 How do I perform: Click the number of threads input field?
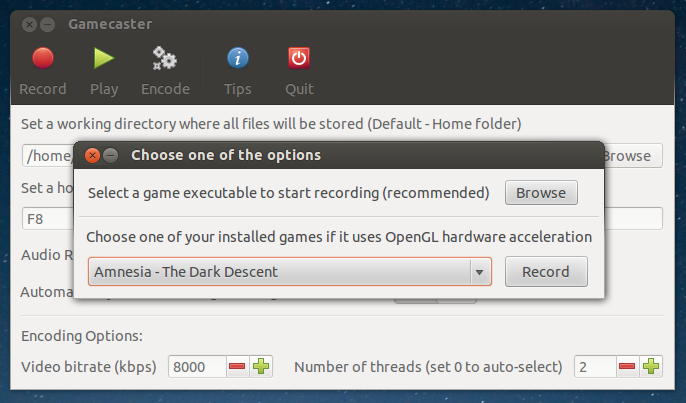595,366
